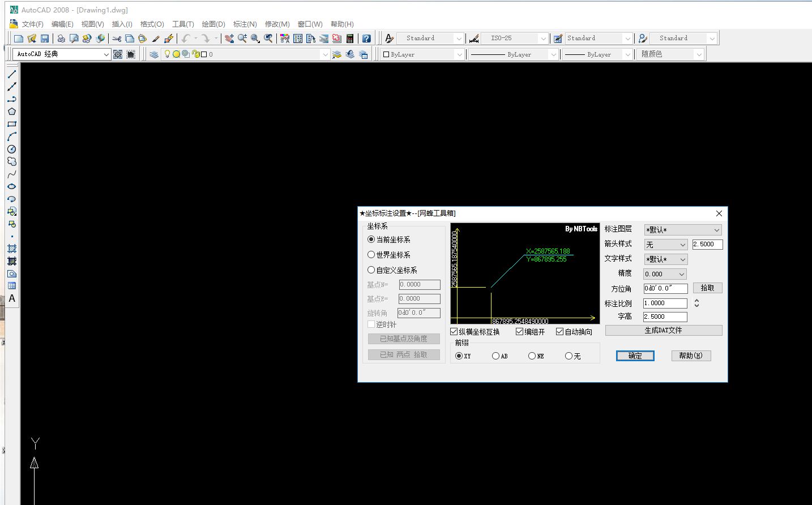Viewport: 812px width, 505px height.
Task: Select the Arc draw tool
Action: coord(11,136)
